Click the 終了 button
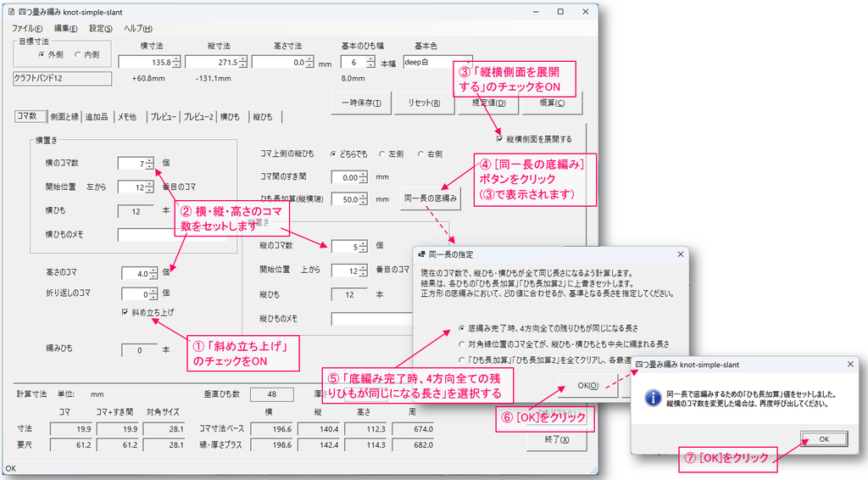This screenshot has height=480, width=868. [x=556, y=439]
